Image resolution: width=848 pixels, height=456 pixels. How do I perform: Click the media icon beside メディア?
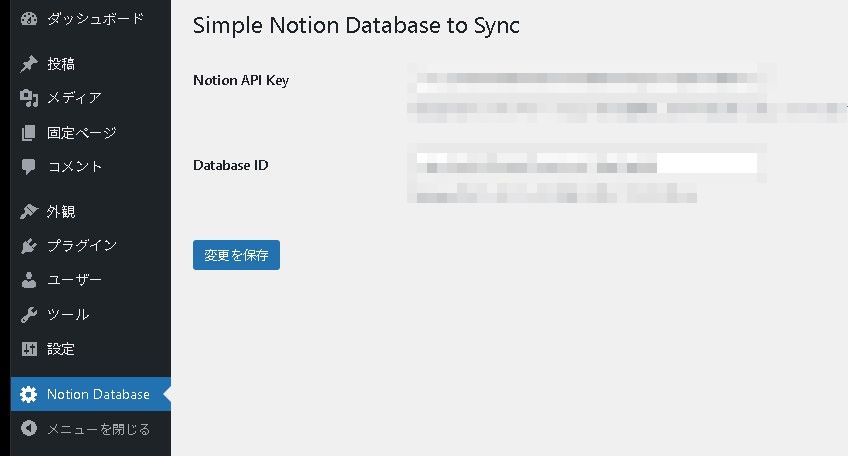[x=29, y=98]
